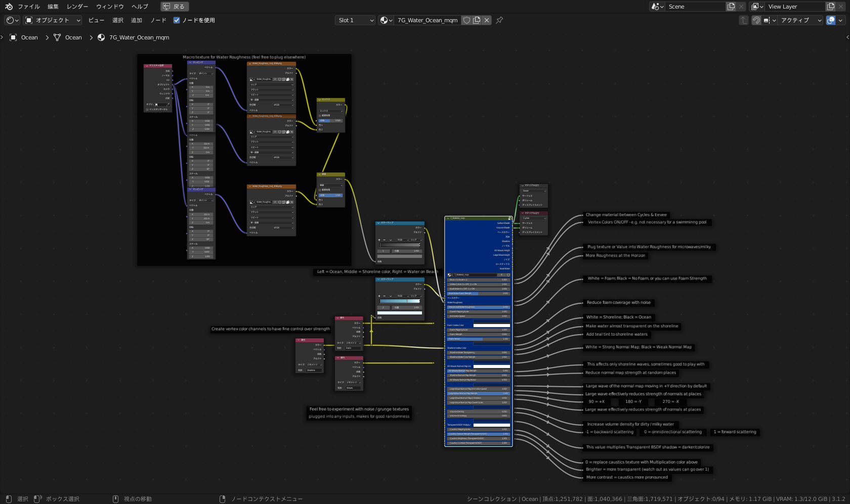The image size is (850, 504).
Task: Open the View Layer browse dropdown icon
Action: point(757,7)
